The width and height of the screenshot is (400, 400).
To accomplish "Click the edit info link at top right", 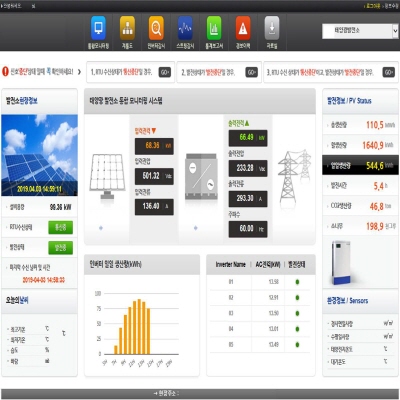I will [391, 6].
